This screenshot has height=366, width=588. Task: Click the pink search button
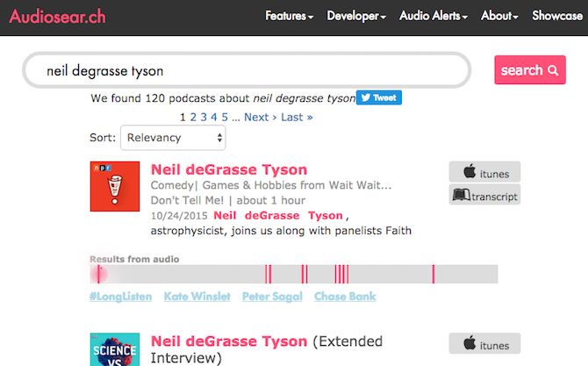coord(530,70)
